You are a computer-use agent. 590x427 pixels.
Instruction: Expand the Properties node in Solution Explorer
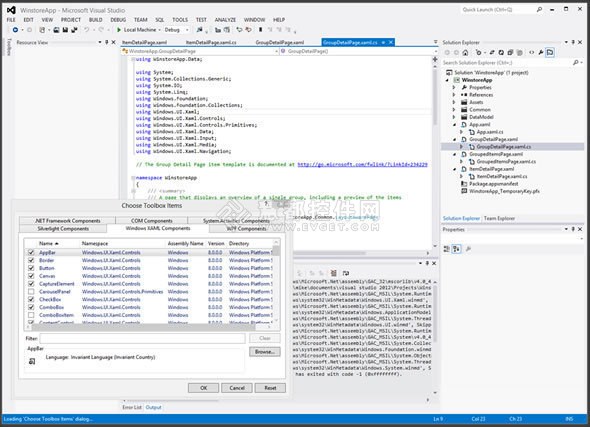(454, 87)
